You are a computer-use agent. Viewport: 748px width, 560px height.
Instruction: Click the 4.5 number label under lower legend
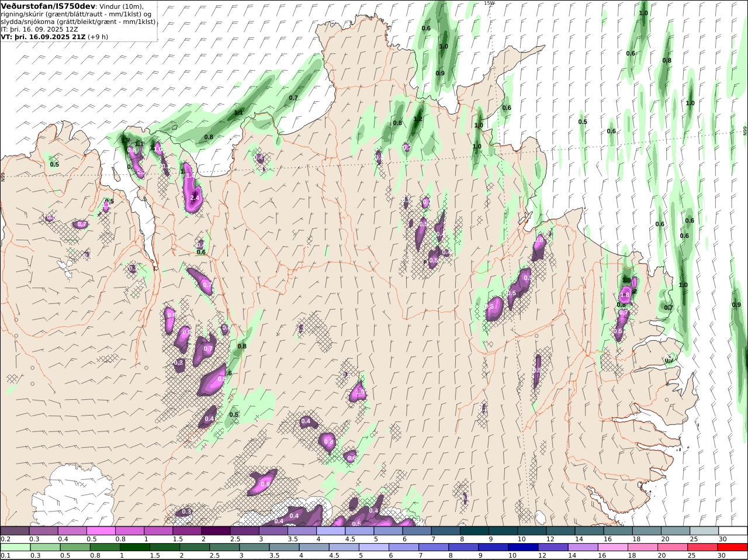pyautogui.click(x=334, y=555)
